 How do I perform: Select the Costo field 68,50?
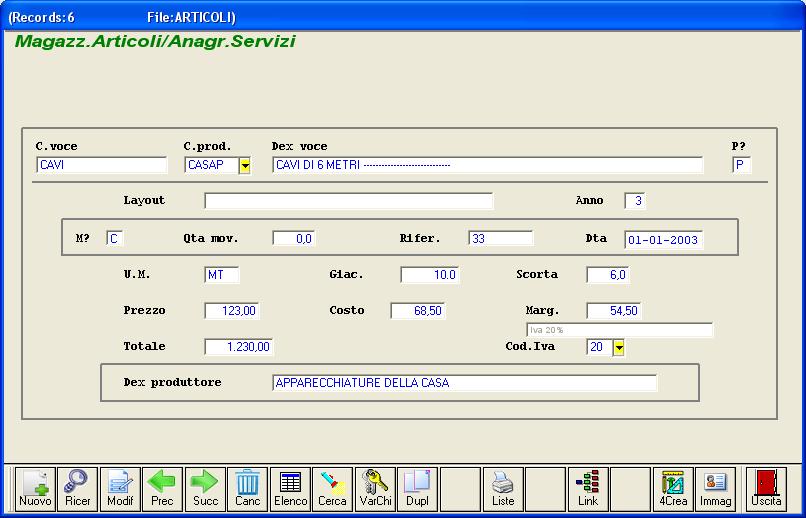(418, 311)
